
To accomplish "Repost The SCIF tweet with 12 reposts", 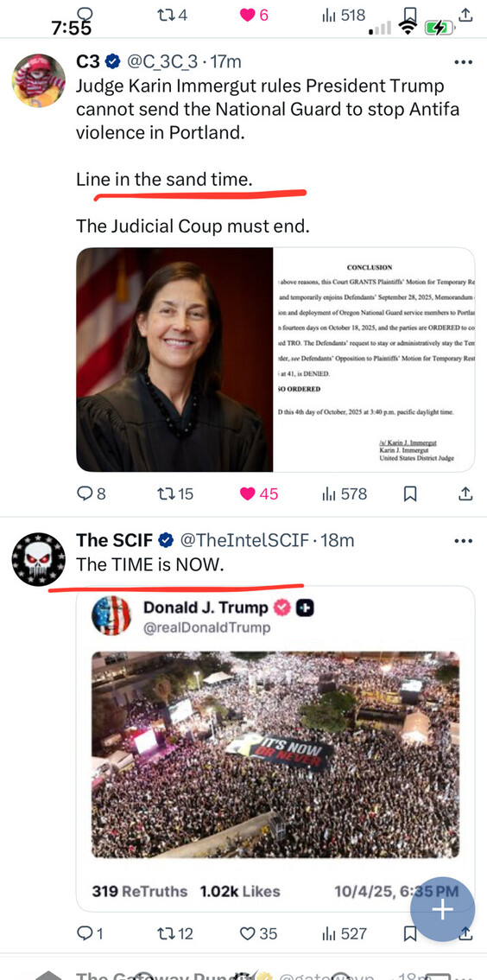I will [x=175, y=933].
